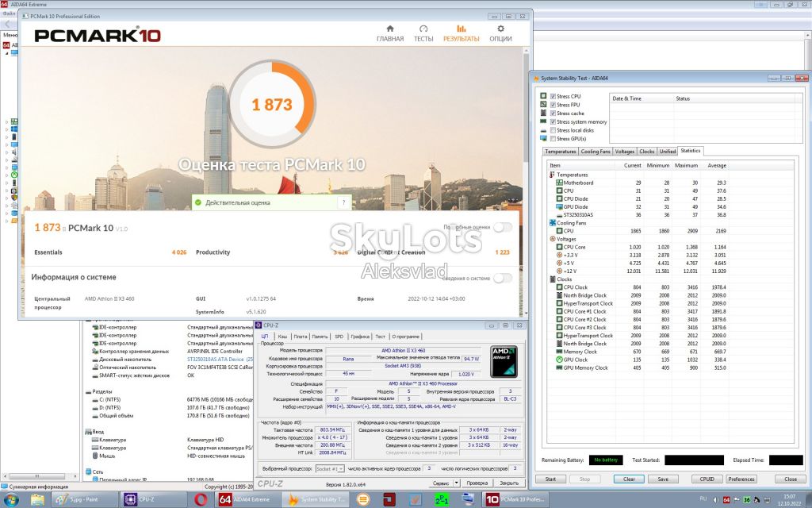
Task: Click the ST3250310AS drive icon in Statistics
Action: click(559, 214)
